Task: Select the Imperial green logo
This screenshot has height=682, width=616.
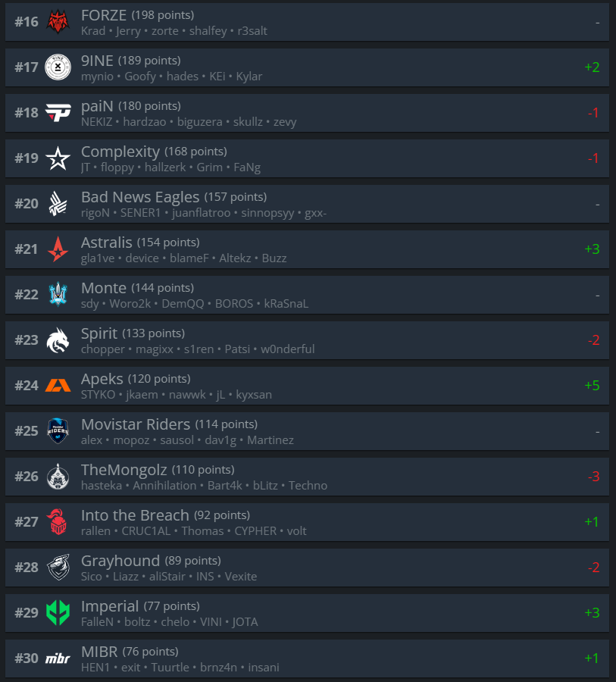Action: 58,613
